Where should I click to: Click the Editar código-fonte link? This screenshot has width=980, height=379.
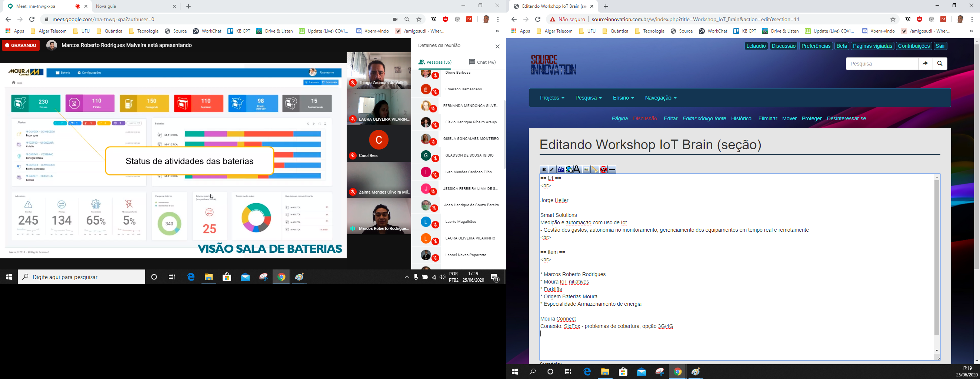pyautogui.click(x=704, y=118)
